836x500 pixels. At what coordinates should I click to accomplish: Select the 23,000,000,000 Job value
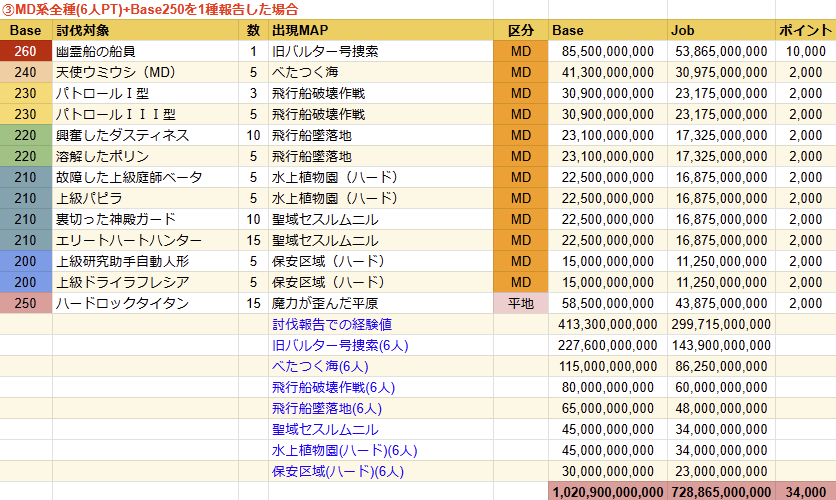[x=721, y=471]
